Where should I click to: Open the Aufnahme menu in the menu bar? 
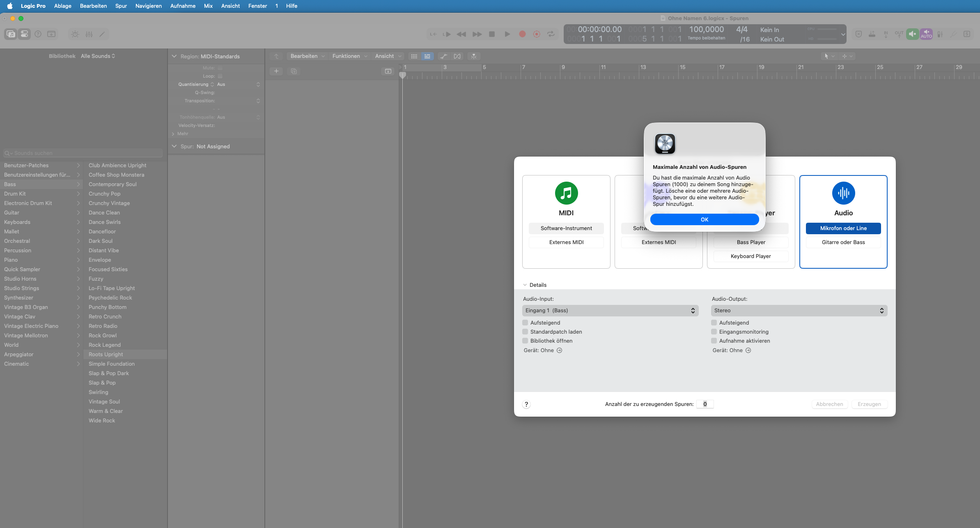[183, 6]
